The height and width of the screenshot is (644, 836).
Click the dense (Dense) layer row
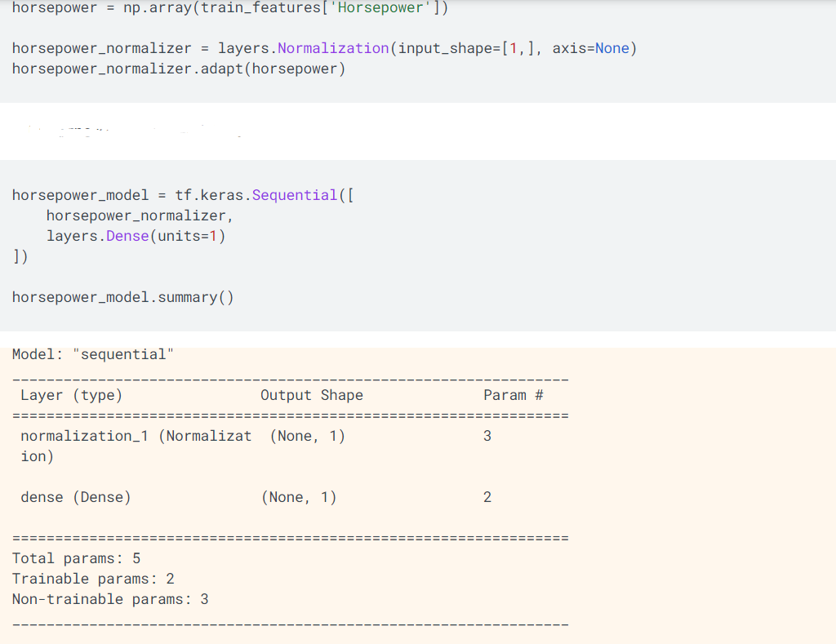pos(75,497)
